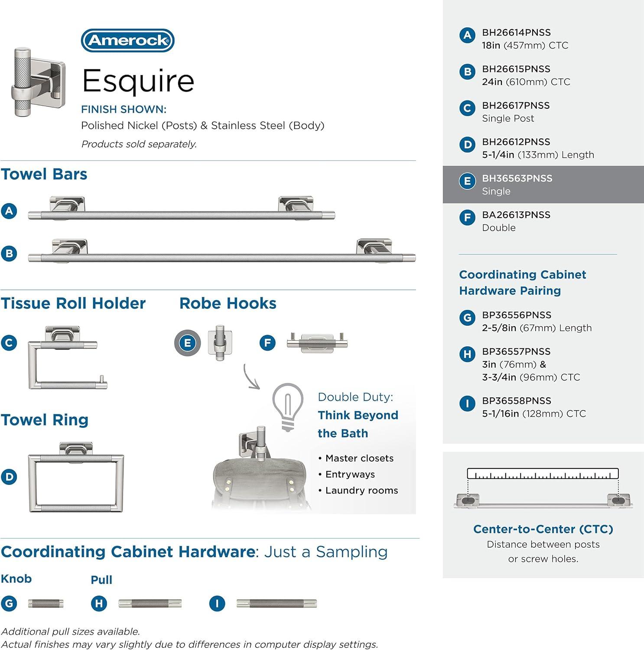This screenshot has width=644, height=650.
Task: Click the center-to-center ruler diagram
Action: 543,488
